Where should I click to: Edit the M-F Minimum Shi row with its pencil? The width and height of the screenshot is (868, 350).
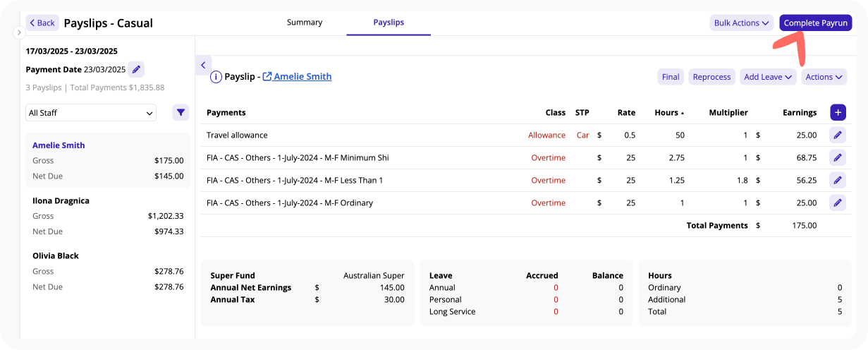pos(838,157)
